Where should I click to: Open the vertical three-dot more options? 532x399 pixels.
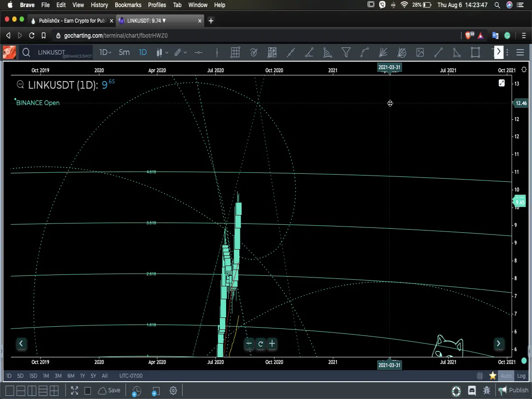click(507, 52)
